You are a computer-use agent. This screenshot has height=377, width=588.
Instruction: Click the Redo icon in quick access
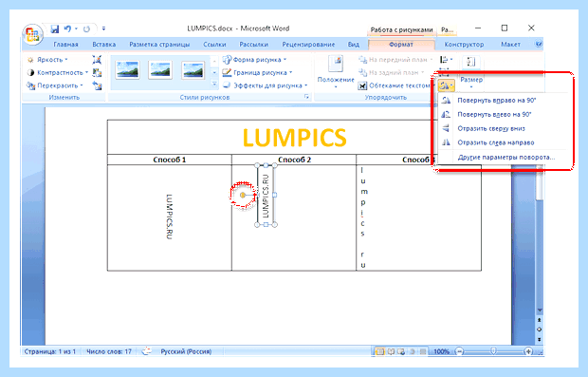pyautogui.click(x=86, y=28)
